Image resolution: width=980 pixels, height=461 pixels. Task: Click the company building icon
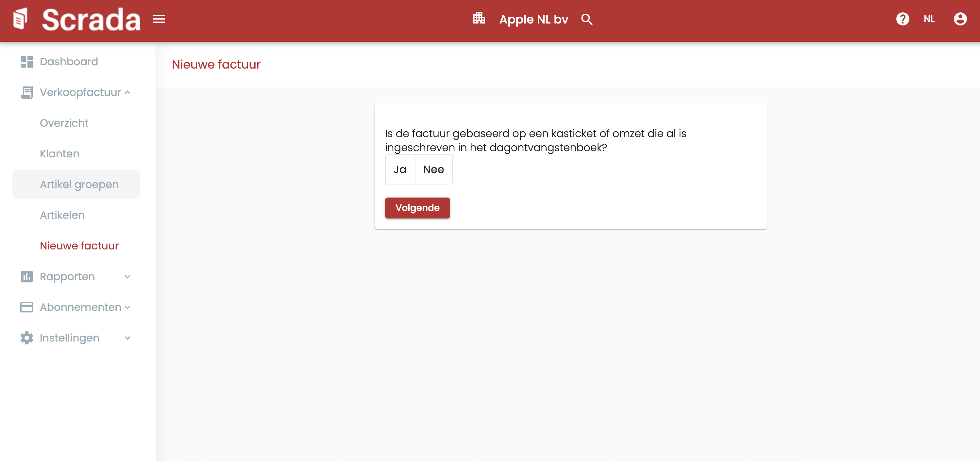pos(479,18)
